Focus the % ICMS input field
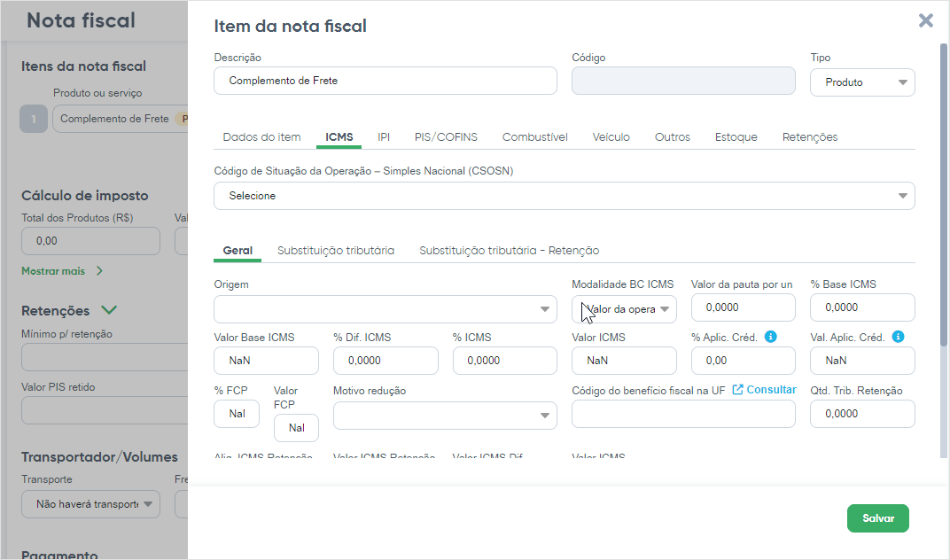 click(x=504, y=361)
